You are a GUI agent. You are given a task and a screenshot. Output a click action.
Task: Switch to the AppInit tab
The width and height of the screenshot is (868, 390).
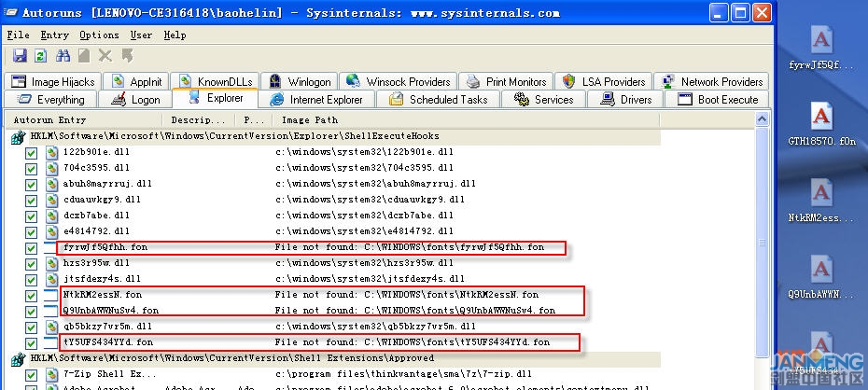tap(136, 82)
